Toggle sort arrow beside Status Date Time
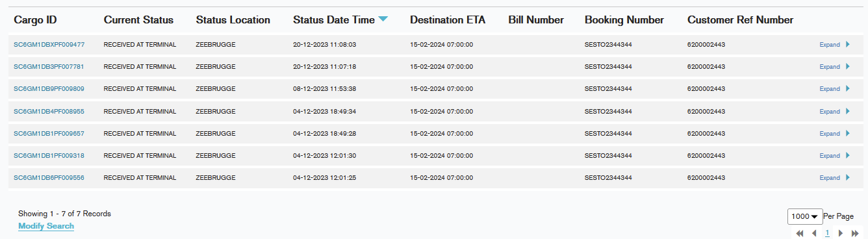This screenshot has height=239, width=868. (383, 19)
